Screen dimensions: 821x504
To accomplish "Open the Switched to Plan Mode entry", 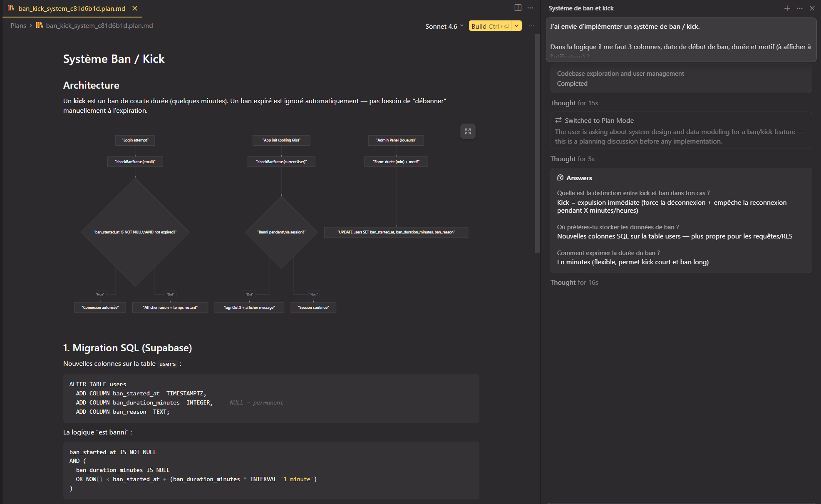I will tap(599, 121).
